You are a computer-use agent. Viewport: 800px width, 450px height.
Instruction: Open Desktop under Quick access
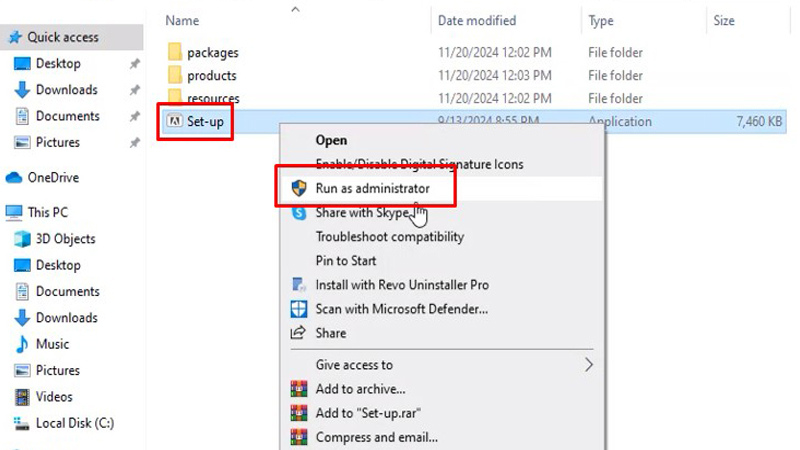point(58,64)
